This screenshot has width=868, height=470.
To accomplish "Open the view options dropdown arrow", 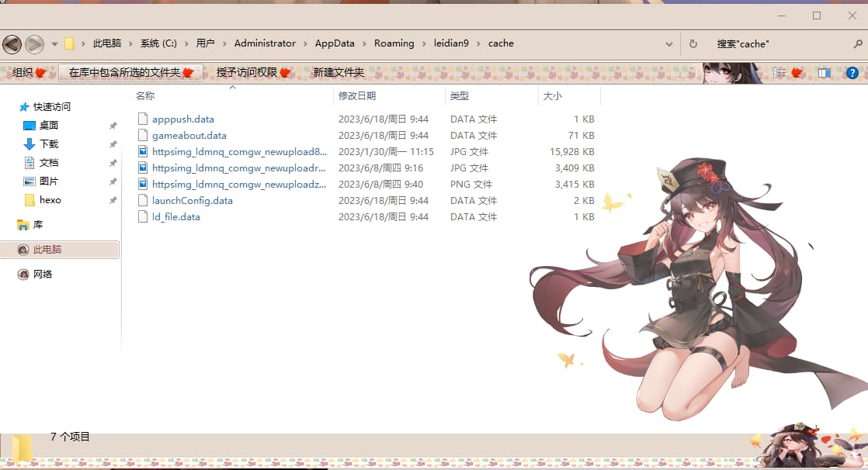I will (797, 72).
